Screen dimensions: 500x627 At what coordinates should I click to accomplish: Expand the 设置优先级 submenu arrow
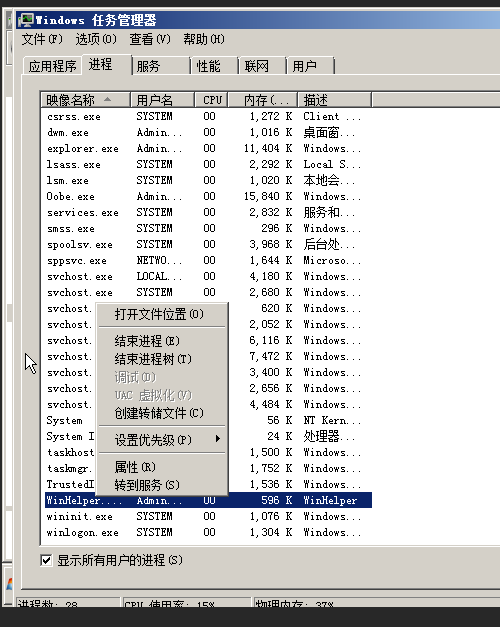click(218, 439)
